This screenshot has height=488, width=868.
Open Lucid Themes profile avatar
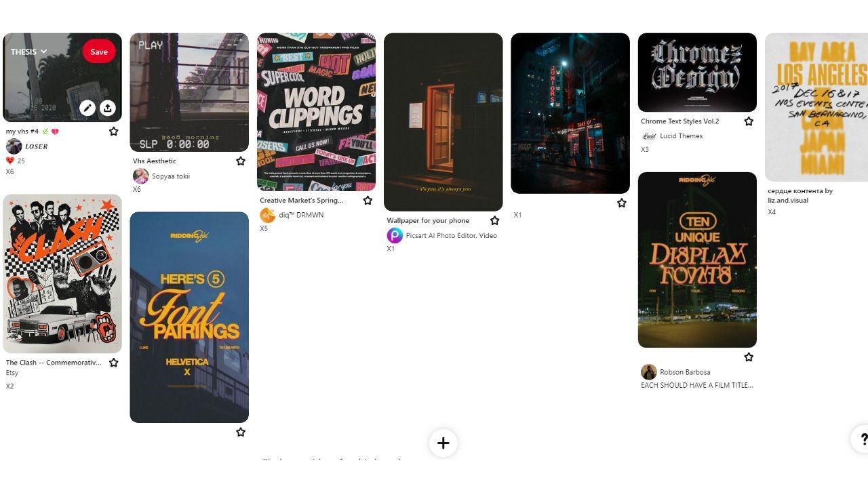(x=649, y=136)
